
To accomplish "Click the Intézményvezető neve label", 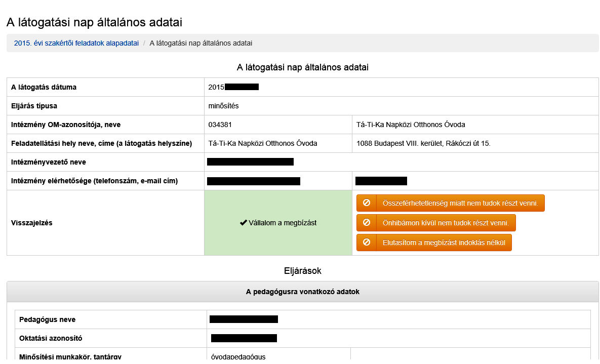I will pos(49,163).
